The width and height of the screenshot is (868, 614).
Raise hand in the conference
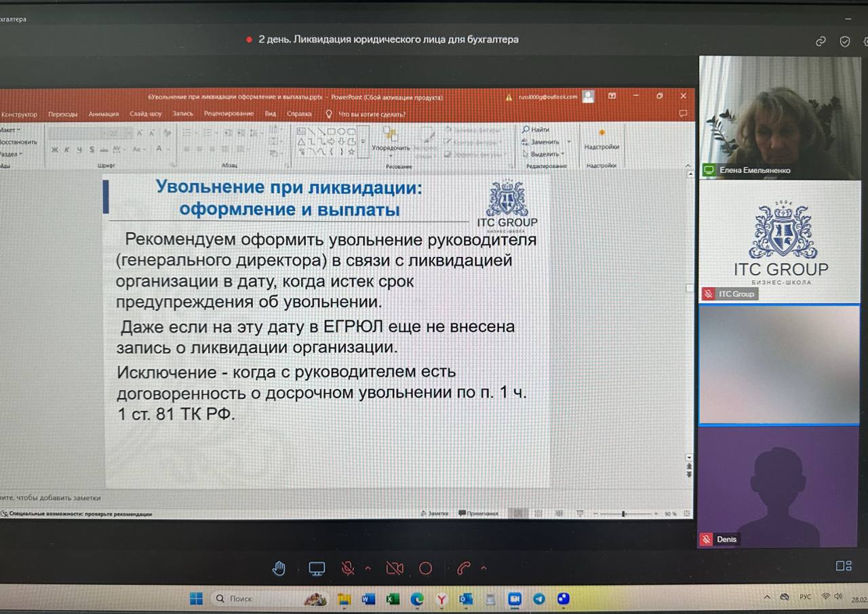tap(279, 569)
